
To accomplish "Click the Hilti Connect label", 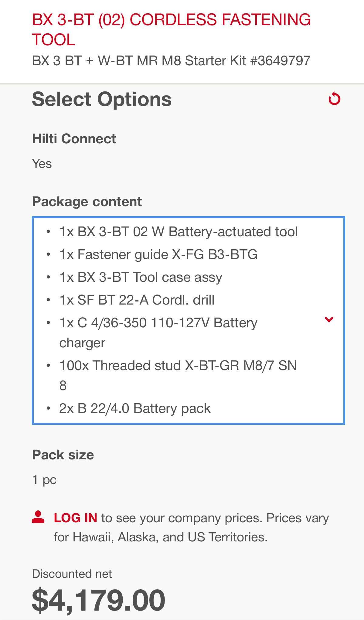I will point(74,139).
